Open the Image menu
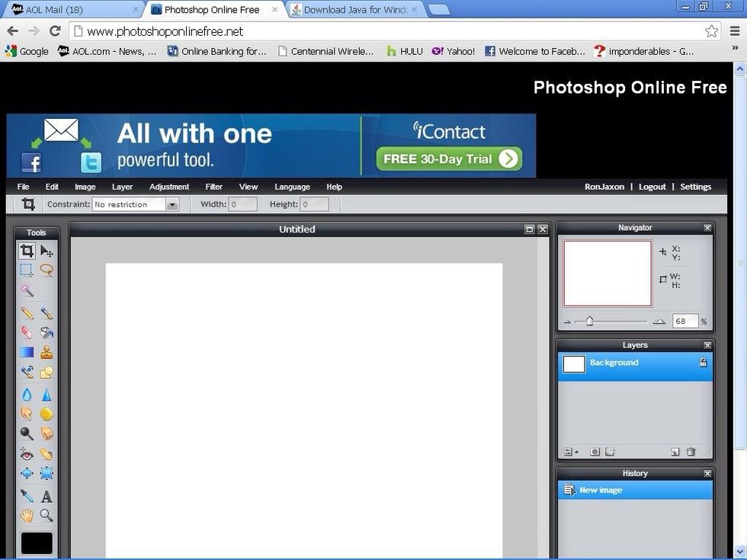 click(x=85, y=187)
